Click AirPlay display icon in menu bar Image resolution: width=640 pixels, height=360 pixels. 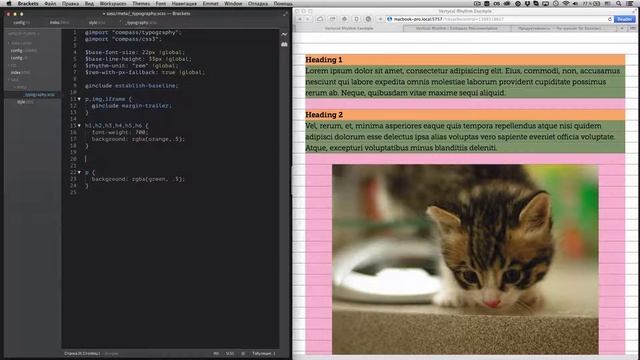point(546,3)
